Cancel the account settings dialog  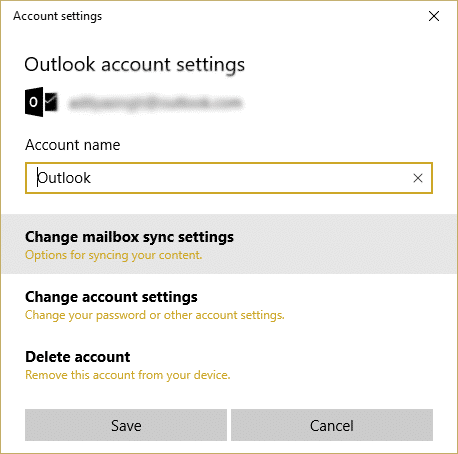332,425
